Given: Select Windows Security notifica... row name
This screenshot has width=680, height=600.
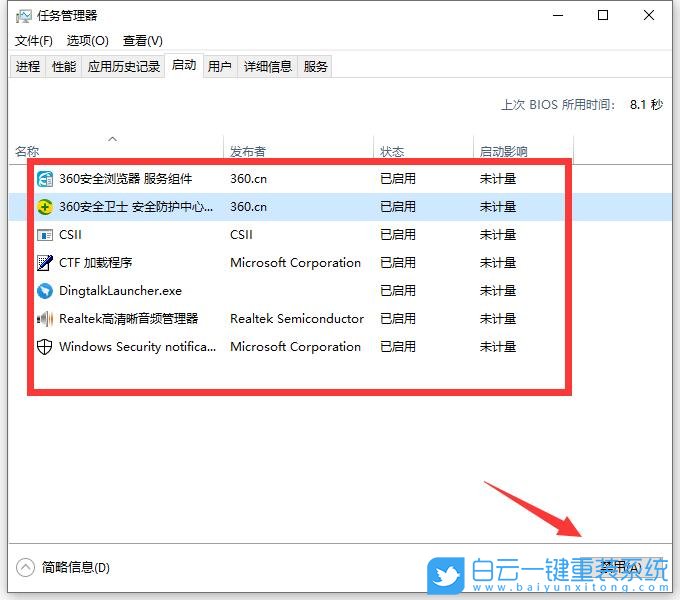Looking at the screenshot, I should point(137,347).
